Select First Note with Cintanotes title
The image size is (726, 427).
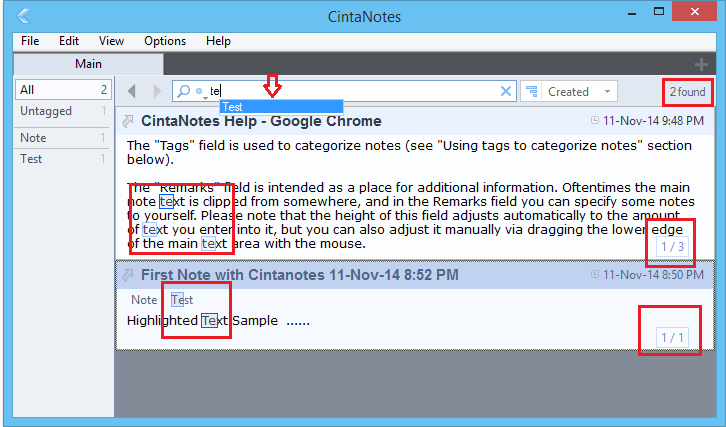(300, 275)
